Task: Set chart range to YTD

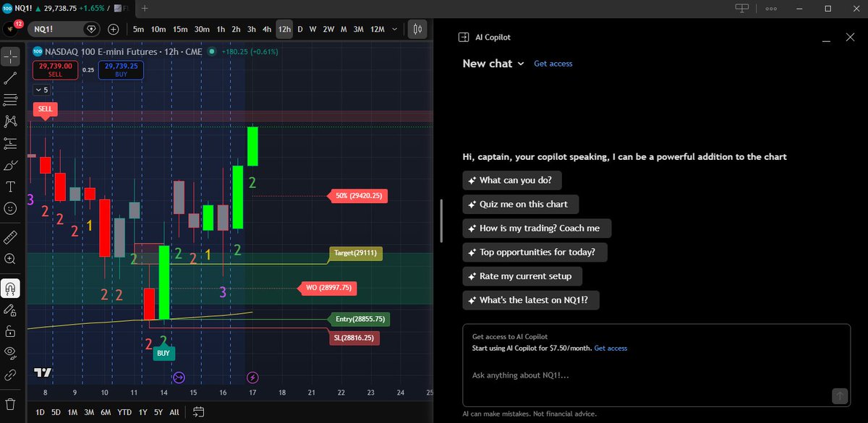Action: [124, 412]
